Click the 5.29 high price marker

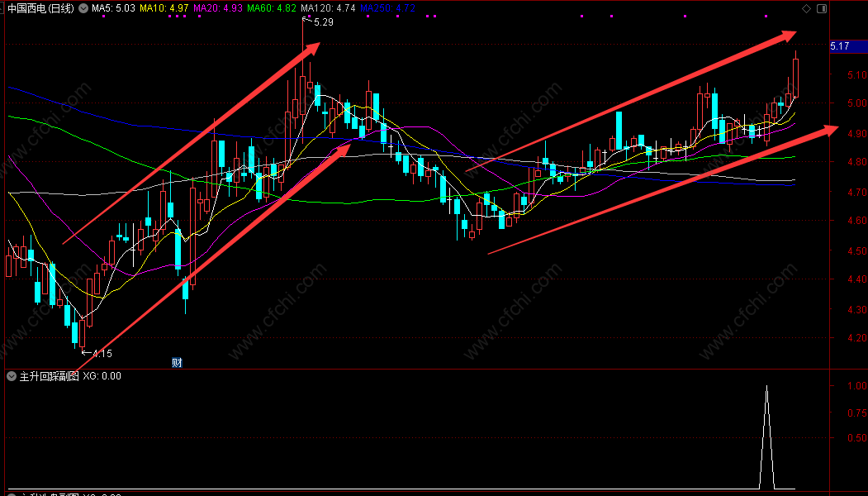click(x=323, y=22)
